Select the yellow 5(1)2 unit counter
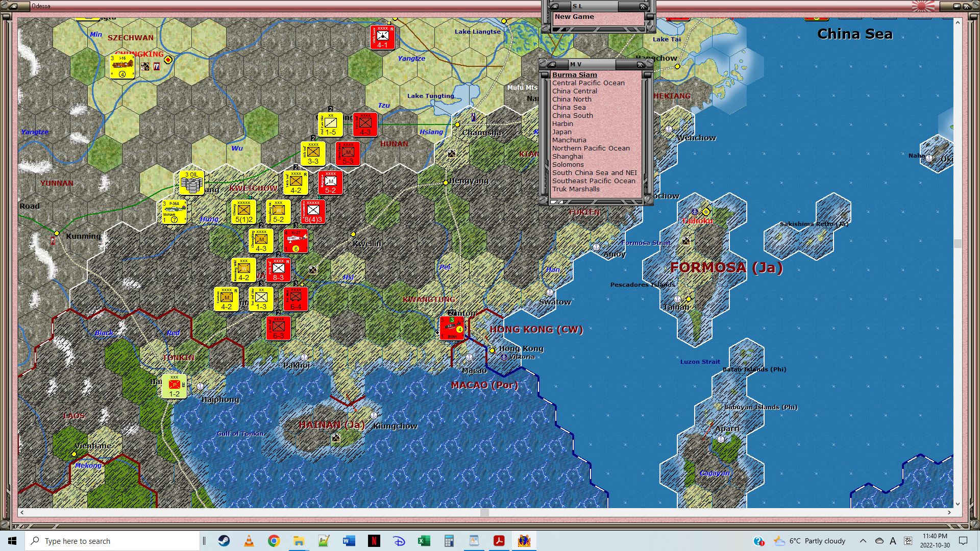 tap(243, 212)
